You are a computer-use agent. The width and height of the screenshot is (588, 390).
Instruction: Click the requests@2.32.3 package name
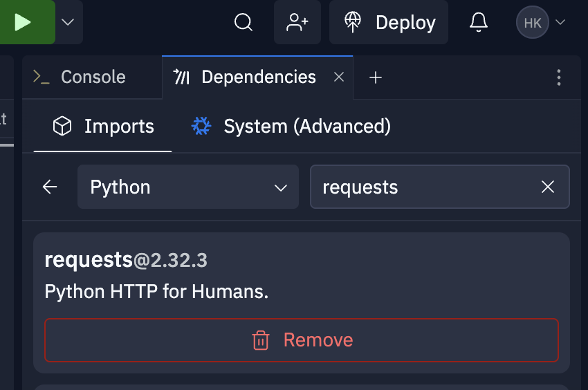click(x=126, y=260)
